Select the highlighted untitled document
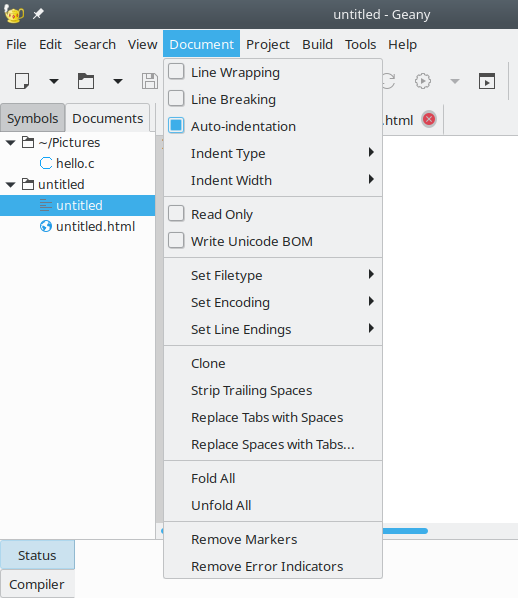Image resolution: width=518 pixels, height=598 pixels. 77,205
